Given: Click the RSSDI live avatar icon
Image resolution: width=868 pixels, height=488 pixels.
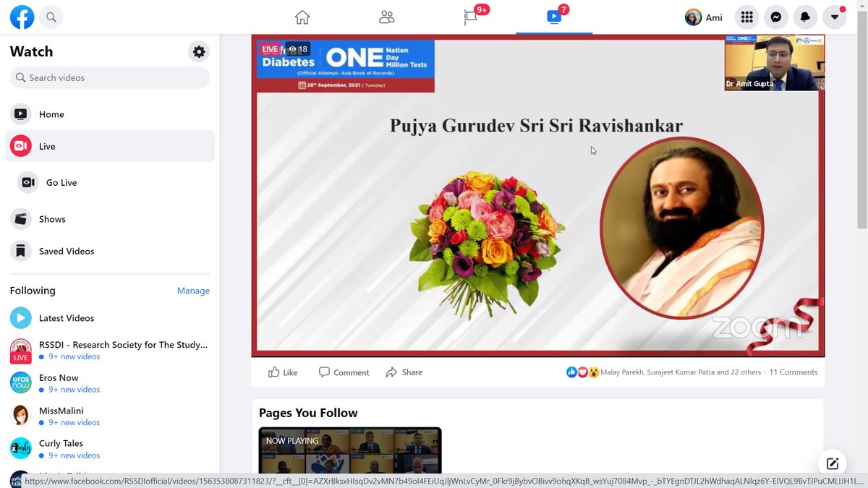Looking at the screenshot, I should [21, 351].
